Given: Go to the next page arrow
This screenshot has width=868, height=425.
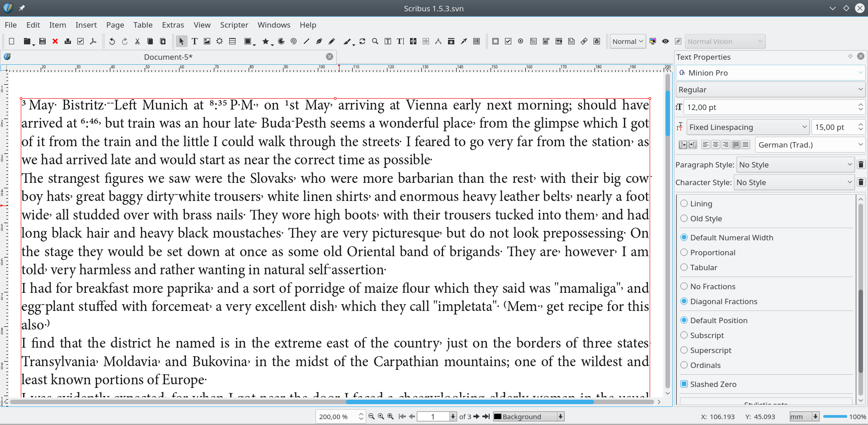Looking at the screenshot, I should [476, 416].
